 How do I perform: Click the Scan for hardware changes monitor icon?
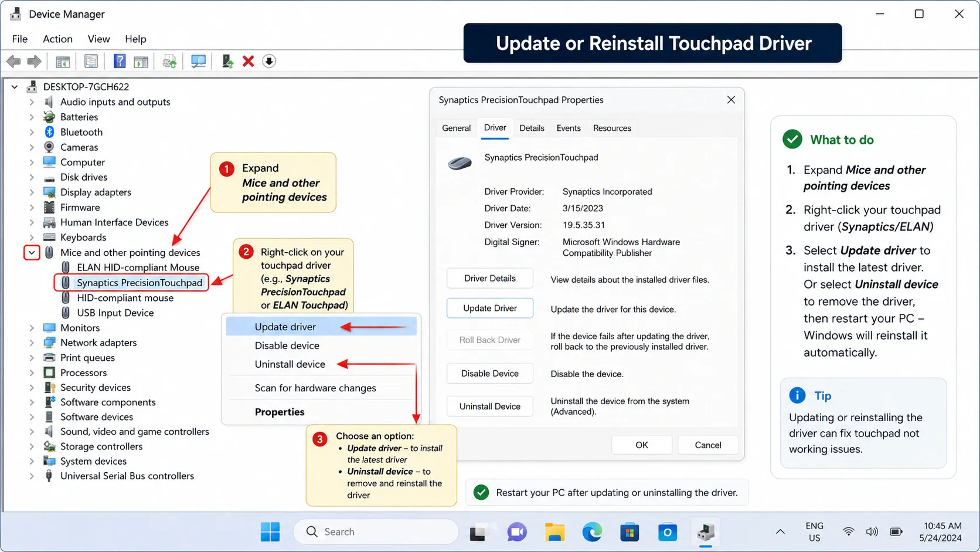198,61
